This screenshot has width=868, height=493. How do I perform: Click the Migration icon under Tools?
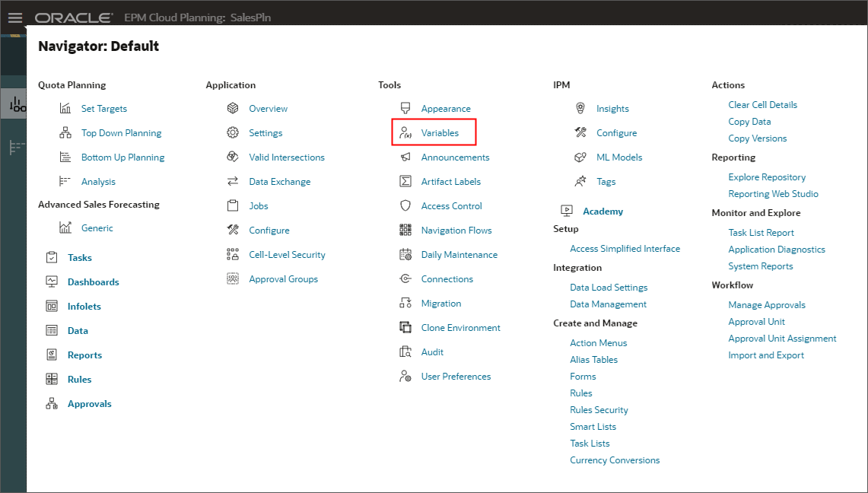(x=405, y=303)
